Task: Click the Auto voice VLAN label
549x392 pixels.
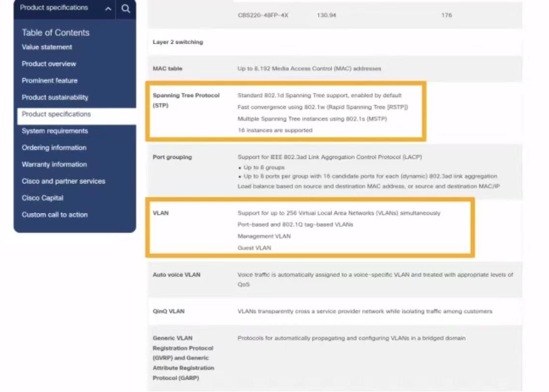Action: (177, 275)
